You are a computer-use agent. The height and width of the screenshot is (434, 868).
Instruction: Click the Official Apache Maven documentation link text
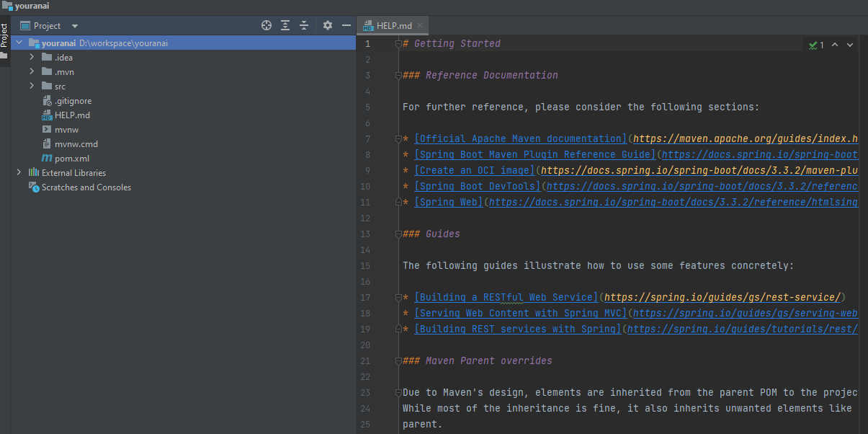521,139
